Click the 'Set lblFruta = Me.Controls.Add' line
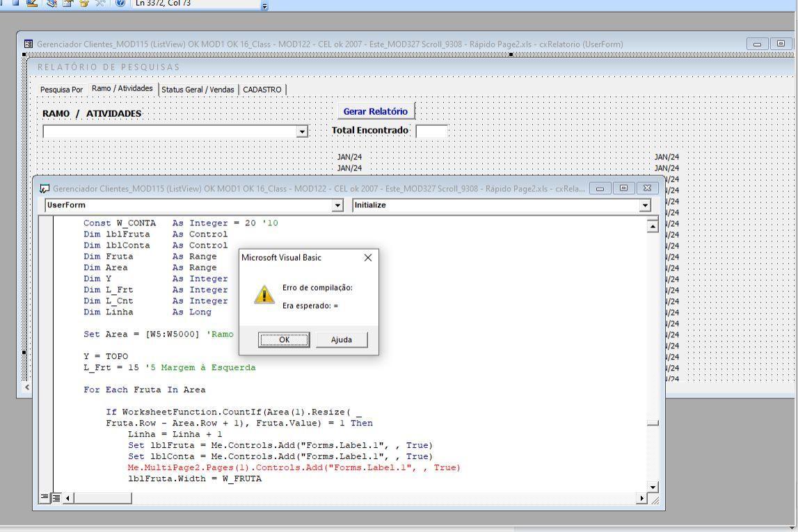 280,445
